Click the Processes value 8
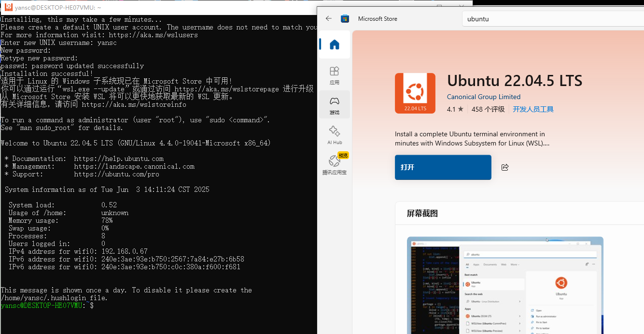644x334 pixels. 103,236
